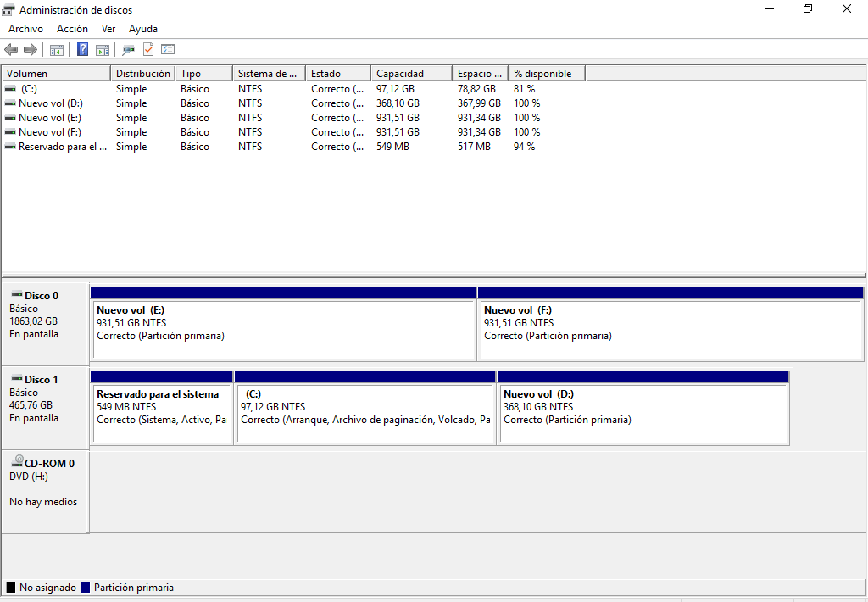Select Reservado para el sistema partition block

click(x=161, y=413)
